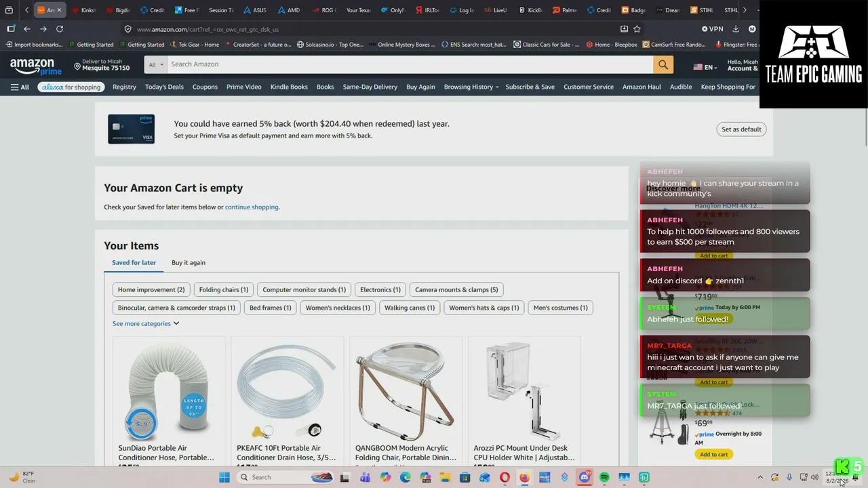The height and width of the screenshot is (488, 868).
Task: Filter by 'Bed frames (1)' category
Action: [270, 308]
